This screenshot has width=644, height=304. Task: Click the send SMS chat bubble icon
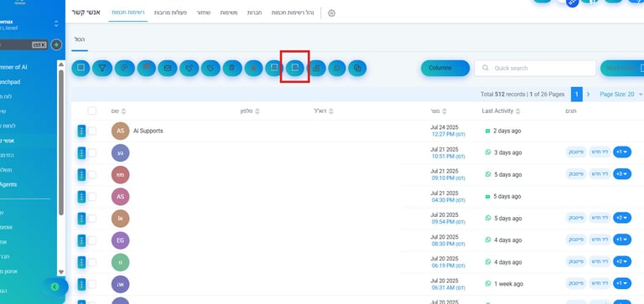click(146, 68)
